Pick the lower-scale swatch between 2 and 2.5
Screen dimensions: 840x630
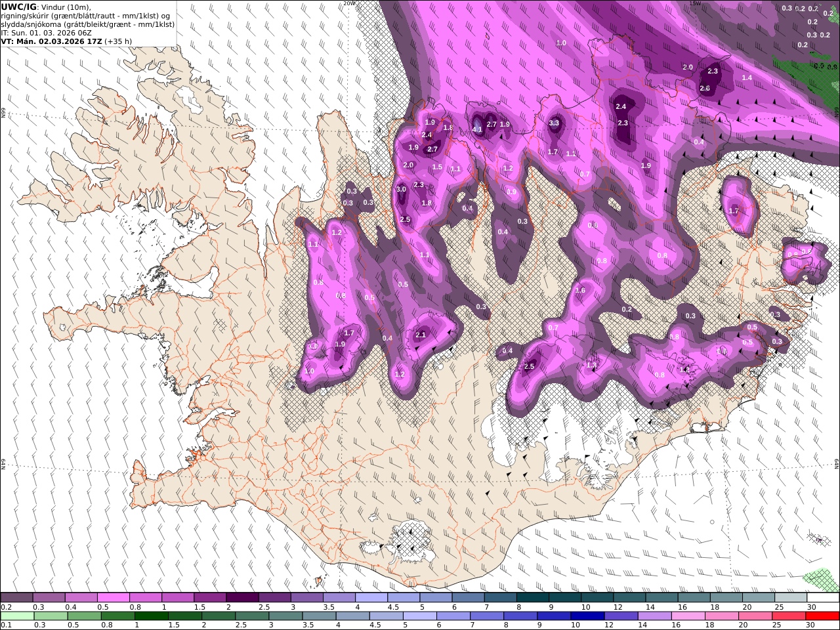point(219,616)
